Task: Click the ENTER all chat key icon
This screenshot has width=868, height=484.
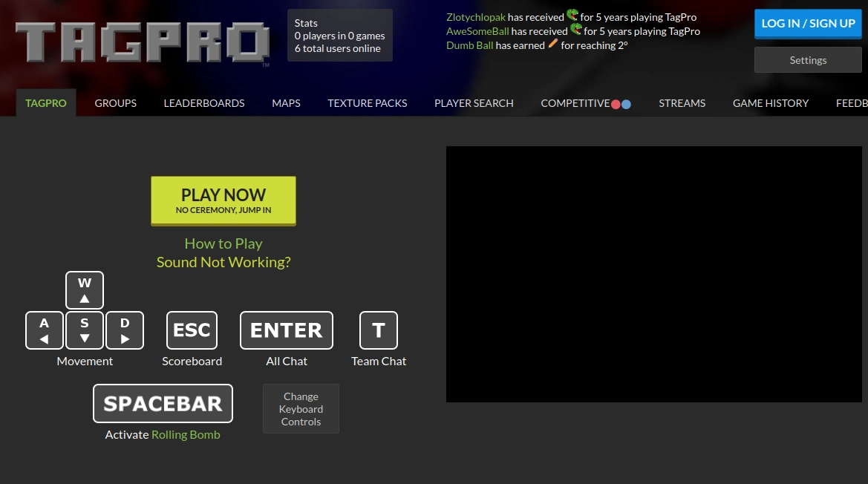Action: click(287, 330)
